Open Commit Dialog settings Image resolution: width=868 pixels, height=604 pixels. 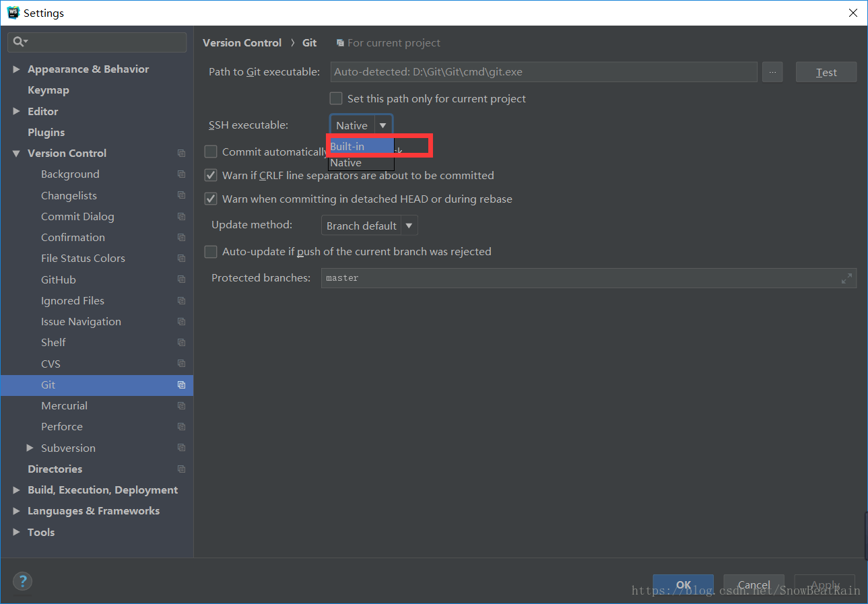tap(77, 216)
